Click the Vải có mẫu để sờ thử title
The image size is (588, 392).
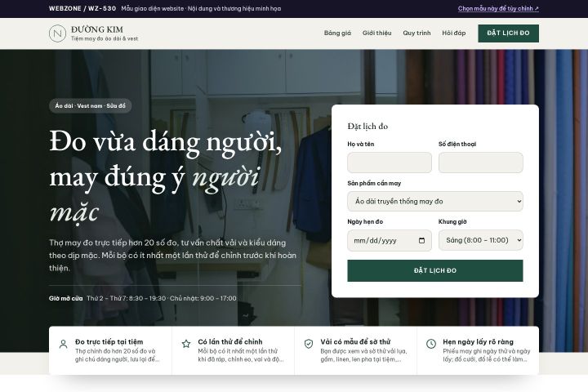355,341
